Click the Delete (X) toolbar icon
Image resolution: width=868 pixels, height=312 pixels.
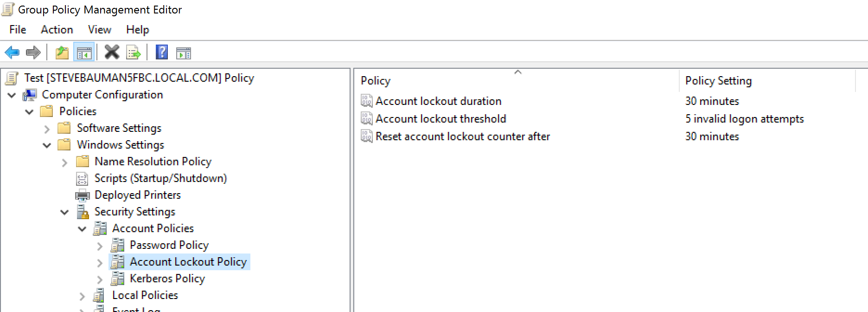pos(111,52)
